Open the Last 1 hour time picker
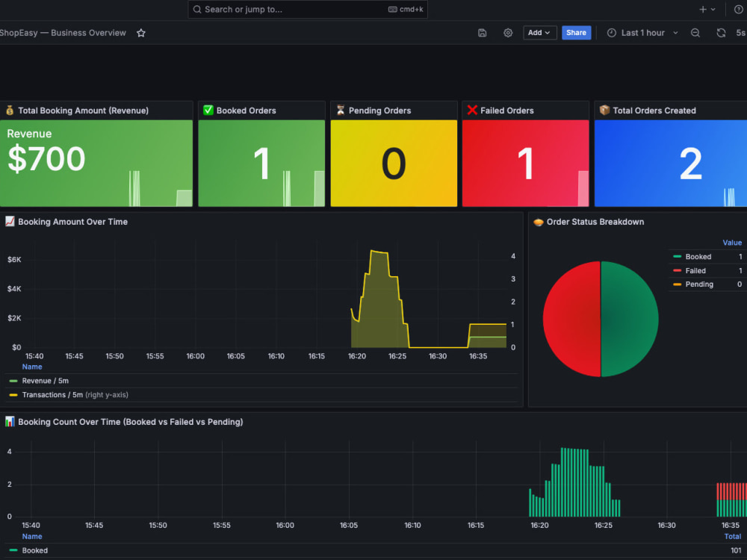Image resolution: width=747 pixels, height=560 pixels. 642,33
